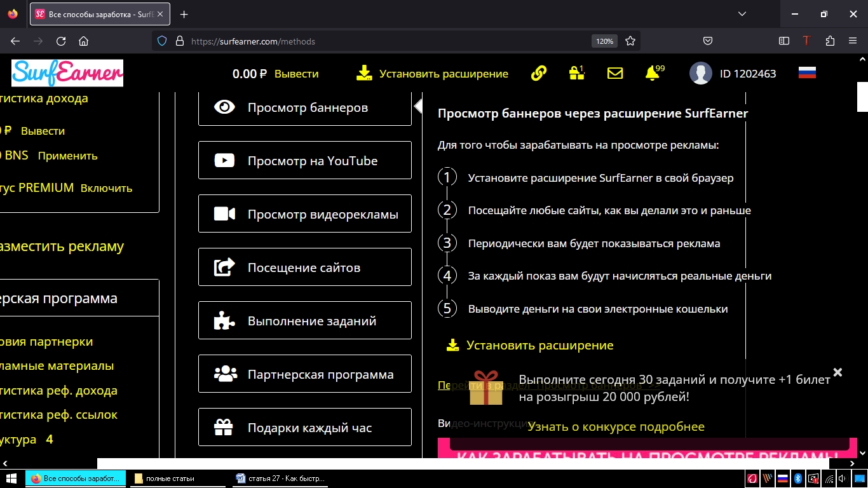Viewport: 868px width, 488px height.
Task: Navigate back in the browser
Action: coord(15,41)
